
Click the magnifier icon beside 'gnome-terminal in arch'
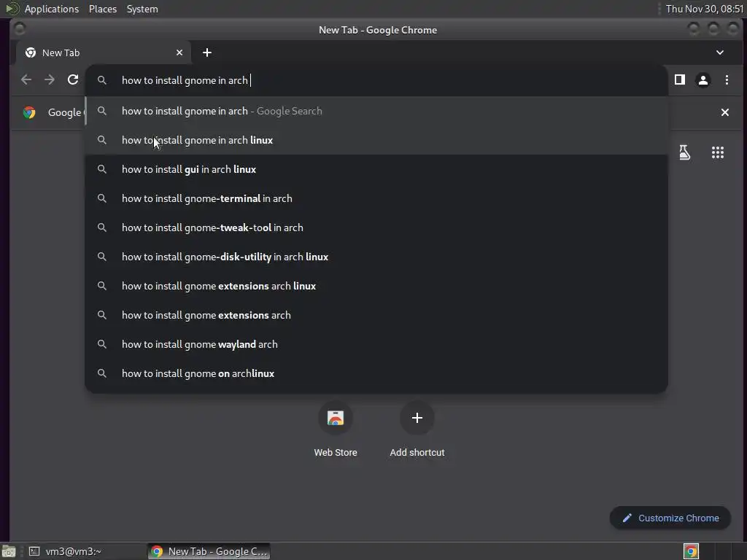(x=102, y=198)
